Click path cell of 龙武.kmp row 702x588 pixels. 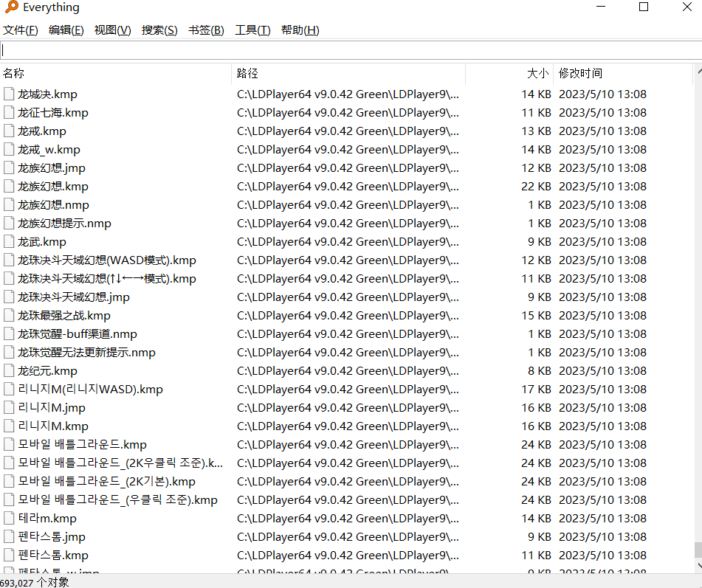tap(348, 242)
